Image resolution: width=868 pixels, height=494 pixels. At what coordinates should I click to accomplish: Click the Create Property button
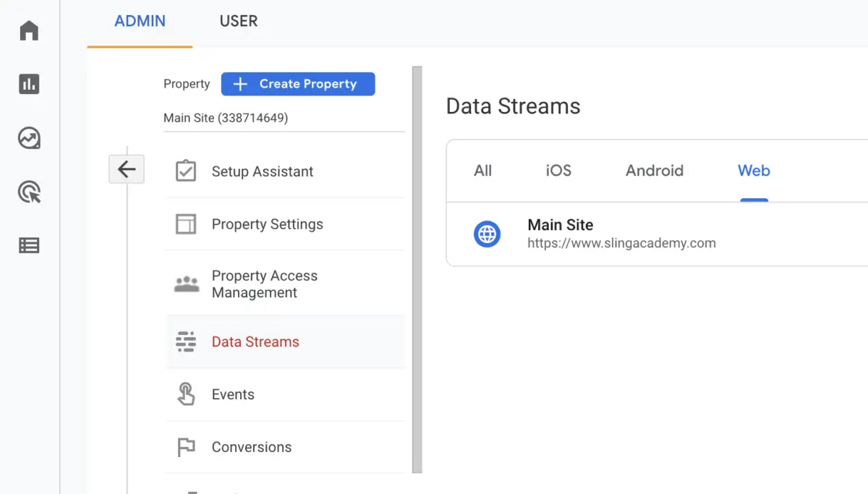tap(298, 84)
